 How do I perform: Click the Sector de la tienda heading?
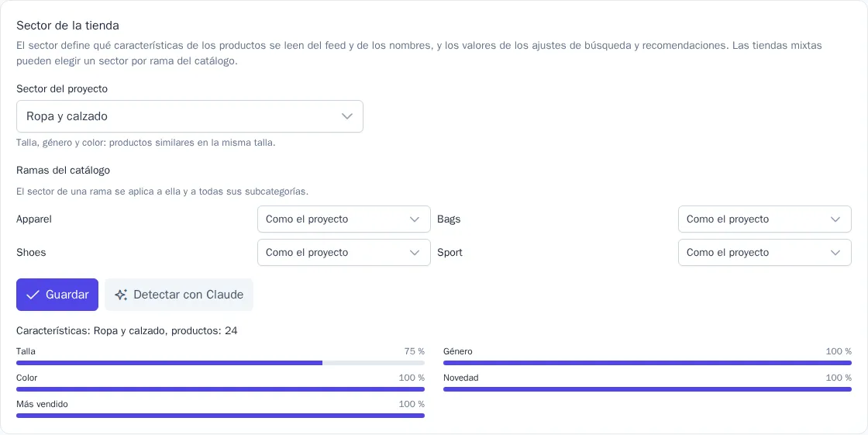(x=67, y=26)
